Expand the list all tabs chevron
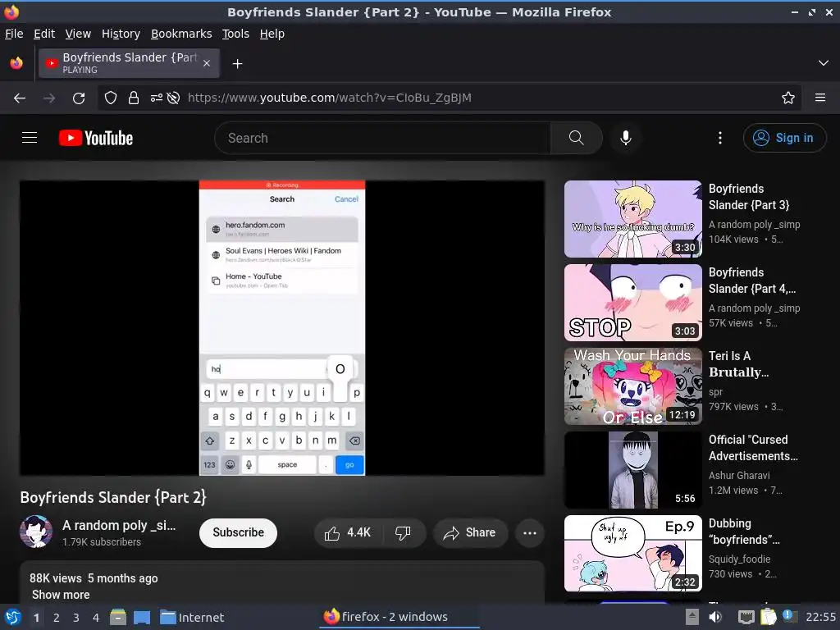This screenshot has width=840, height=630. [x=824, y=63]
